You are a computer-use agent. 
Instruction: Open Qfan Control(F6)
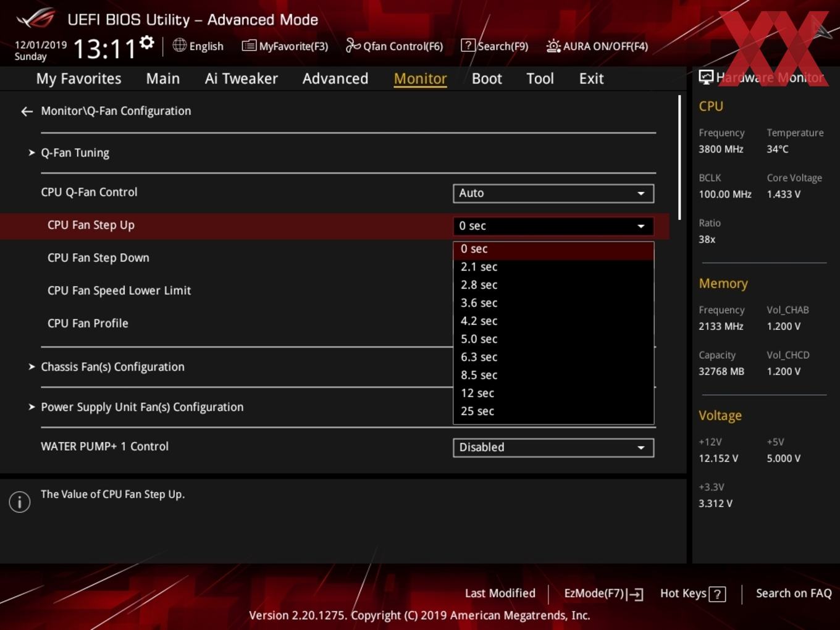[x=394, y=46]
